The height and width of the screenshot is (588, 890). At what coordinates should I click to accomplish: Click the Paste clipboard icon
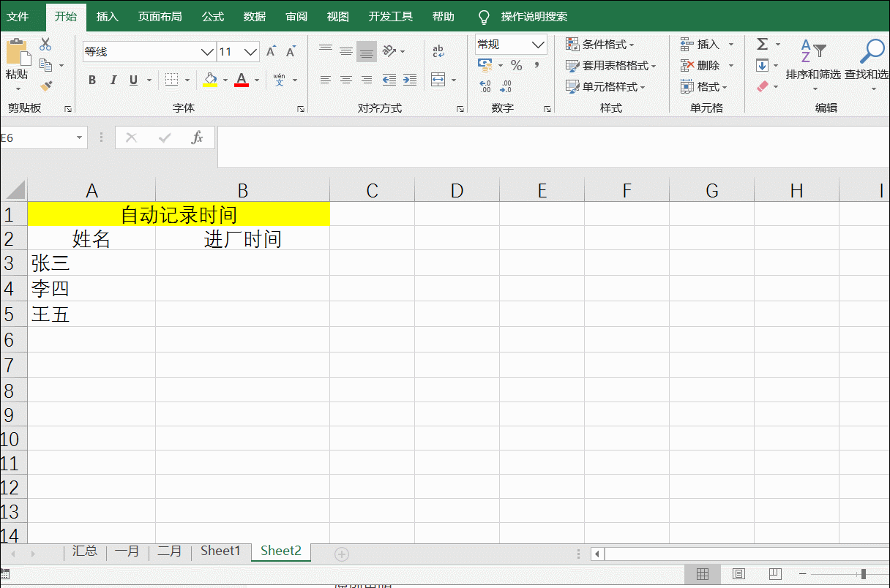(18, 53)
